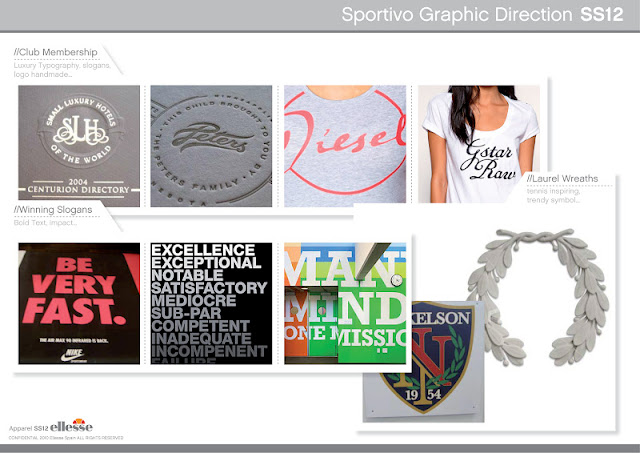The width and height of the screenshot is (640, 453).
Task: Click the //Club Membership heading
Action: (56, 52)
